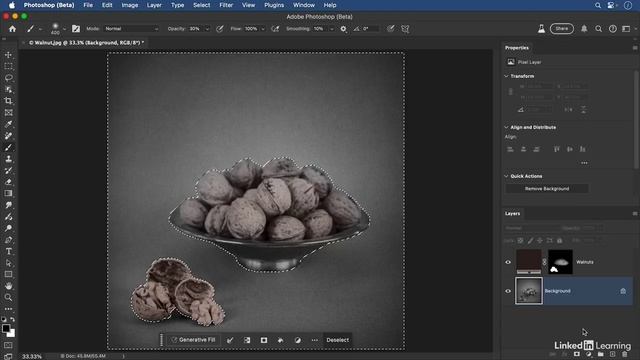The width and height of the screenshot is (640, 360).
Task: Select the Walnut.jpg document tab
Action: (x=86, y=42)
